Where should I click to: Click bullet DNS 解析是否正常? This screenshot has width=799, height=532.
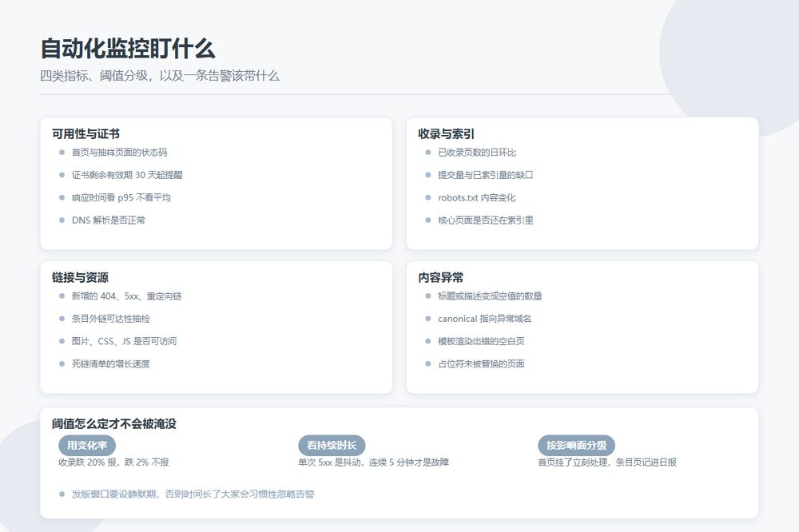click(109, 220)
